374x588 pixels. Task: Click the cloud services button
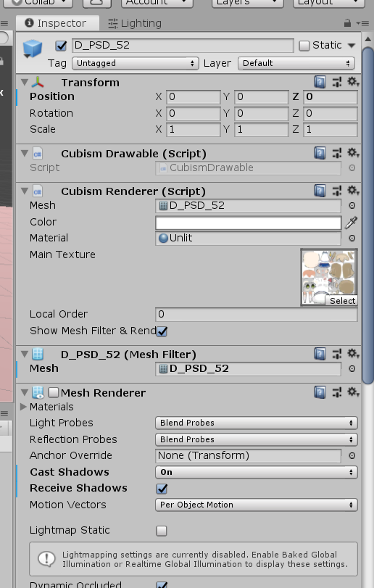pos(96,3)
